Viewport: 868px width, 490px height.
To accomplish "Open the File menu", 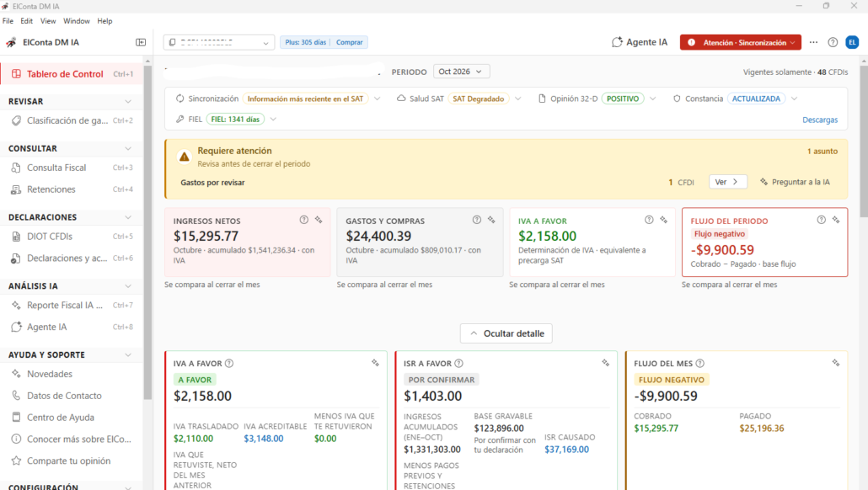I will tap(8, 21).
